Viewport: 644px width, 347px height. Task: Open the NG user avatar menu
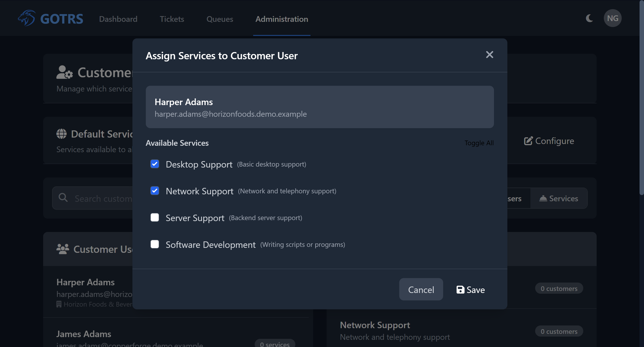pos(613,18)
